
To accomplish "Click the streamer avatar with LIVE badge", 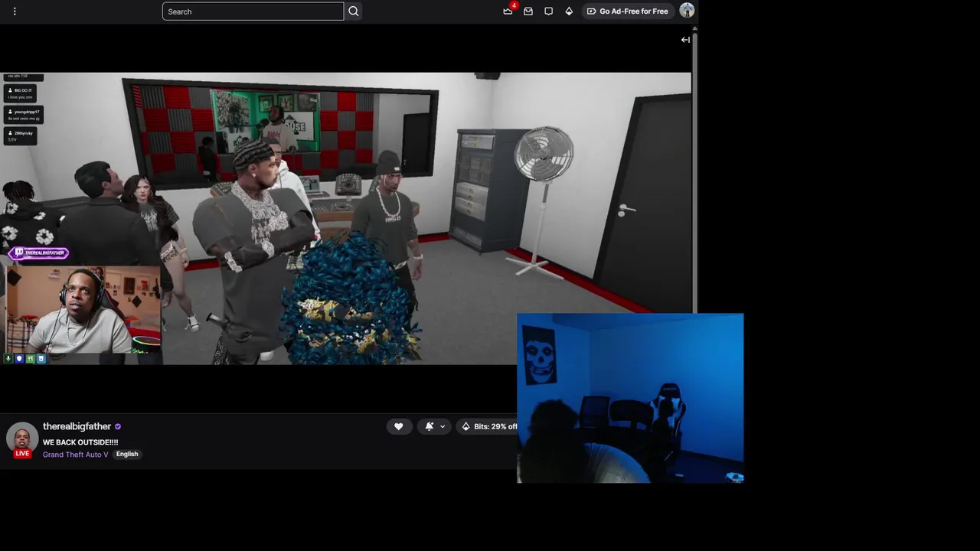I will 22,440.
